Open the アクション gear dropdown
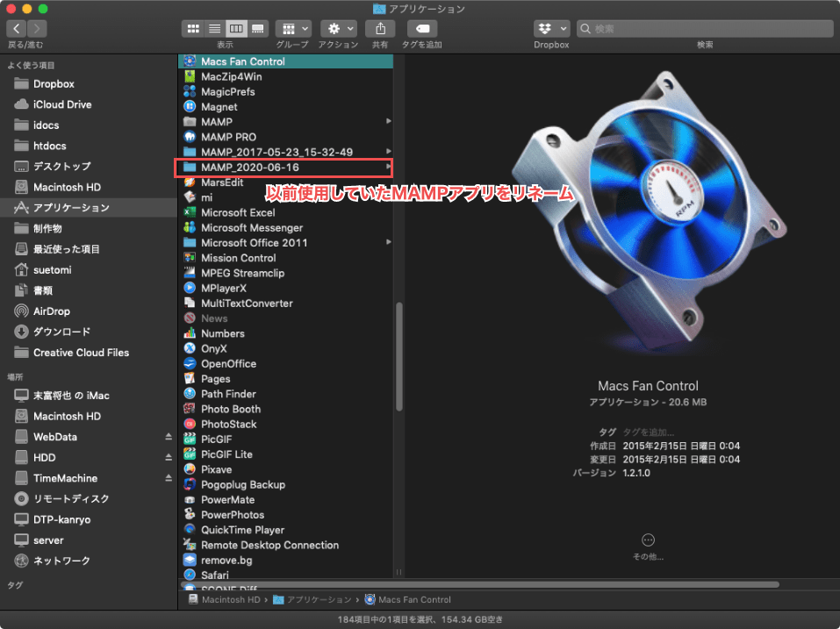This screenshot has height=629, width=840. pos(339,28)
